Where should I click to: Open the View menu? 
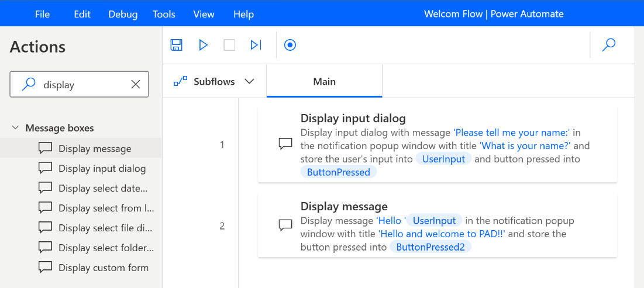coord(204,15)
